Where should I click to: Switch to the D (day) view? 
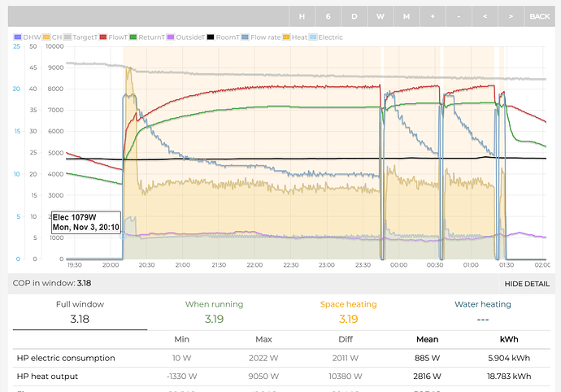tap(354, 15)
